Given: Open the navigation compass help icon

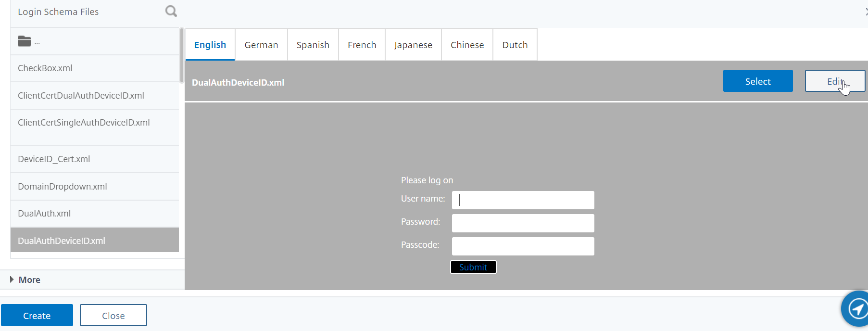Looking at the screenshot, I should coord(857,308).
